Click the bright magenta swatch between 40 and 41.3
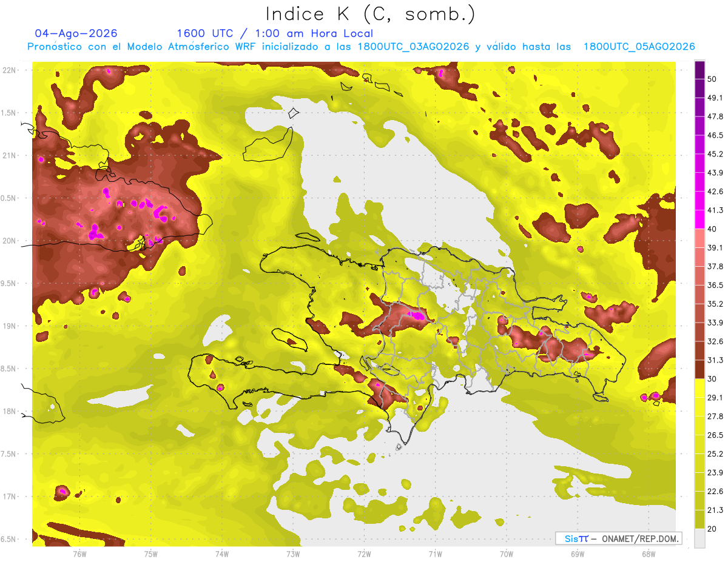Image resolution: width=728 pixels, height=562 pixels. click(x=699, y=219)
